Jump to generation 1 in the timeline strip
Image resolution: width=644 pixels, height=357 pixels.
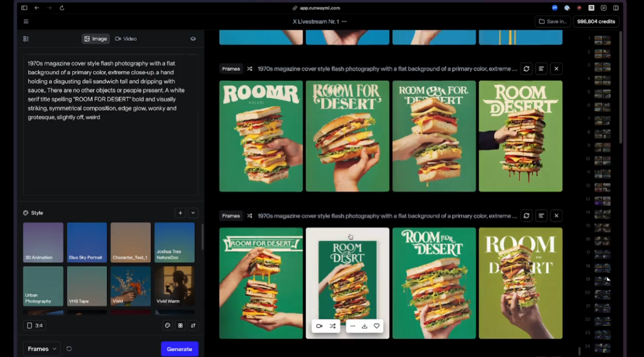(602, 40)
